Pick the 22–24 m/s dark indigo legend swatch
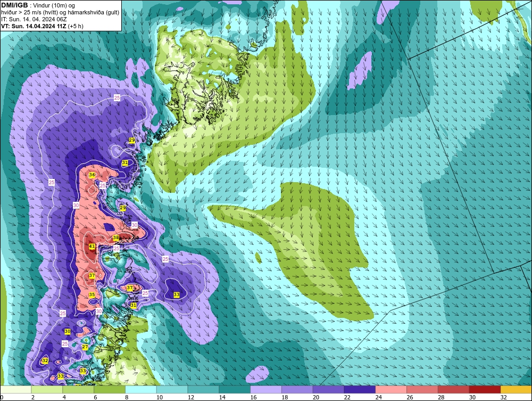 coord(360,389)
